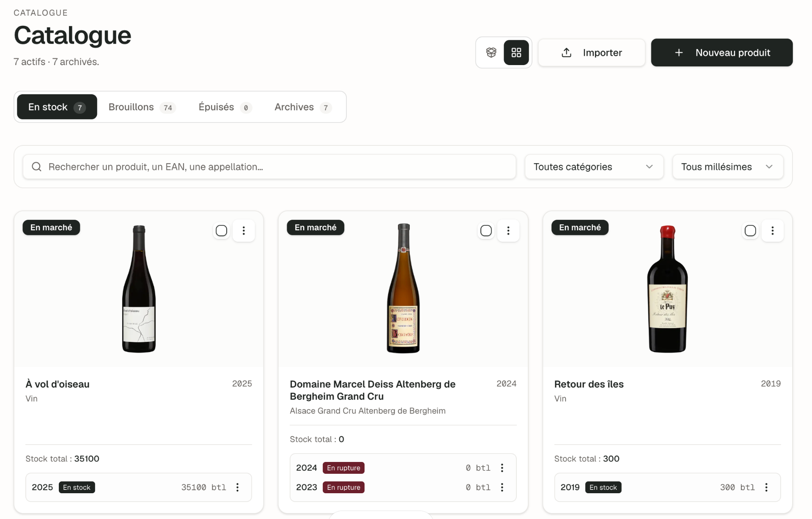This screenshot has width=812, height=519.
Task: Click En marché badge on Marcel Deiss card
Action: coord(315,227)
